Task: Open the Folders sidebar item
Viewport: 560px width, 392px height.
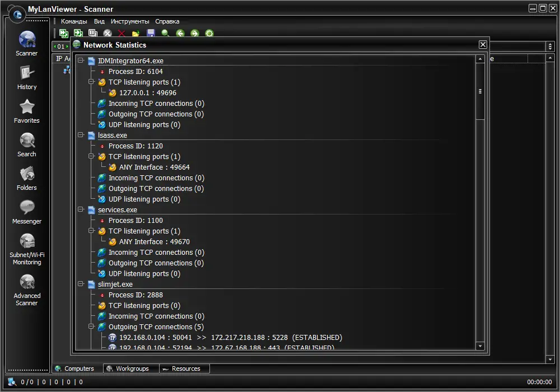Action: [27, 178]
